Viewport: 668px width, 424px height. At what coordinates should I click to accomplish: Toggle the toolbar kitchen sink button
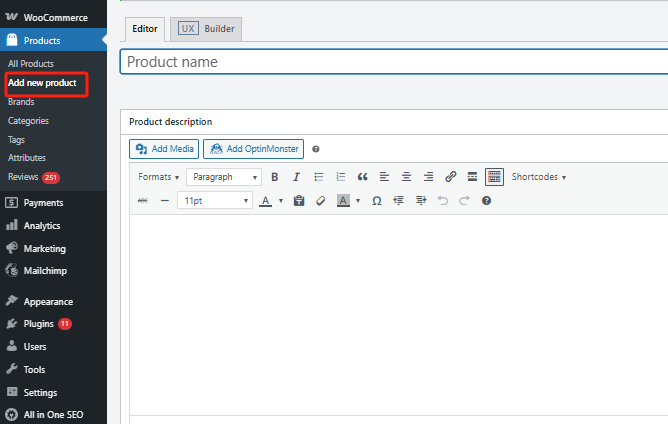point(494,177)
